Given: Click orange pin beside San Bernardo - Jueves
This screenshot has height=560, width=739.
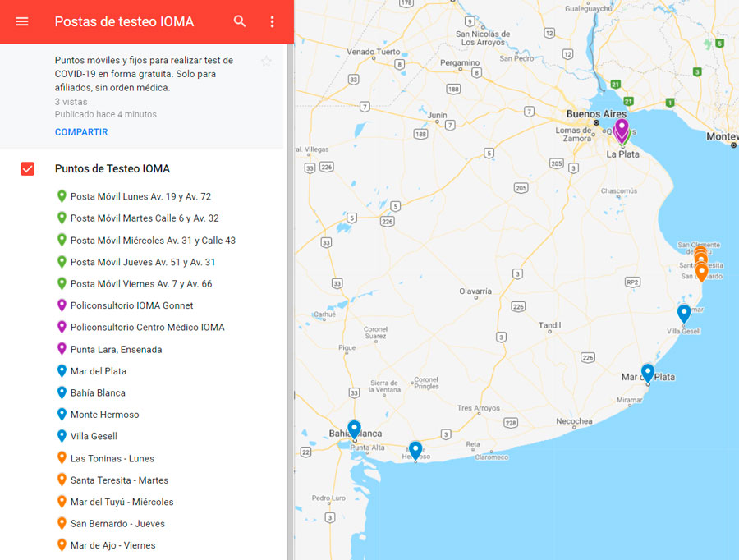Looking at the screenshot, I should (62, 523).
